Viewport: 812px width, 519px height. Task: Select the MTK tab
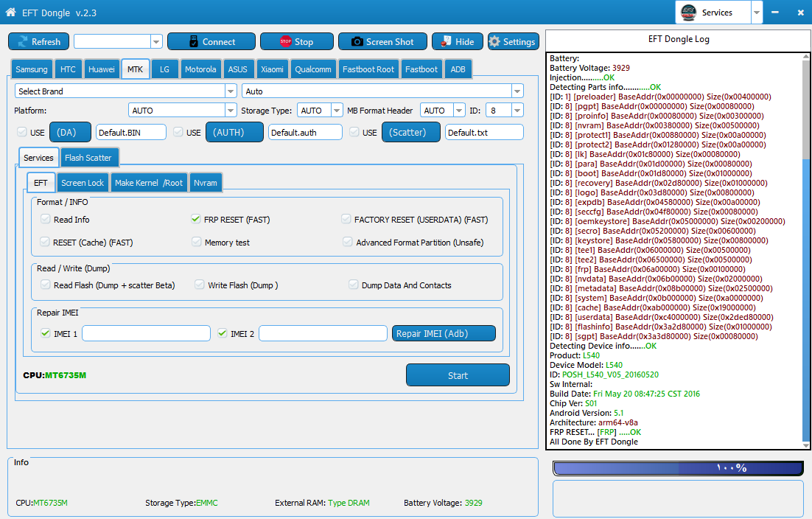click(x=135, y=69)
